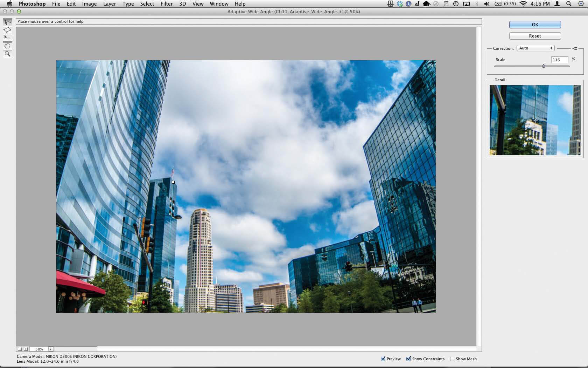Open the 50% zoom level dropdown
The image size is (588, 368).
point(51,349)
